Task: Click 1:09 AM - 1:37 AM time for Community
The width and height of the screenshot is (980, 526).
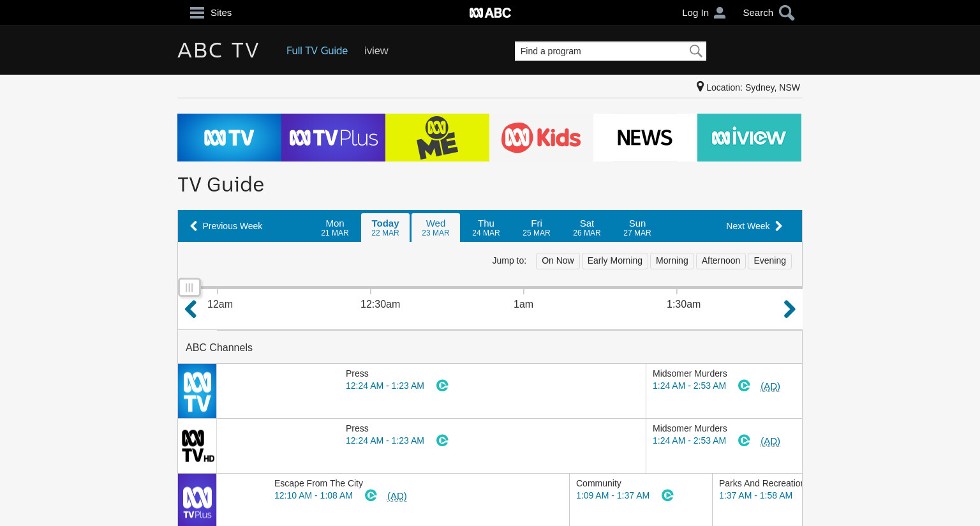Action: click(612, 495)
